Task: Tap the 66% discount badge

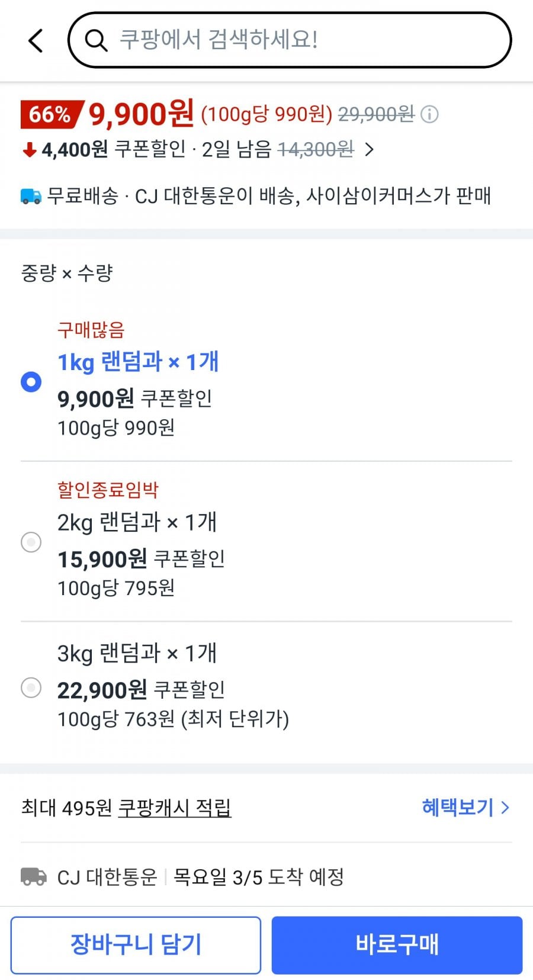Action: pyautogui.click(x=50, y=114)
